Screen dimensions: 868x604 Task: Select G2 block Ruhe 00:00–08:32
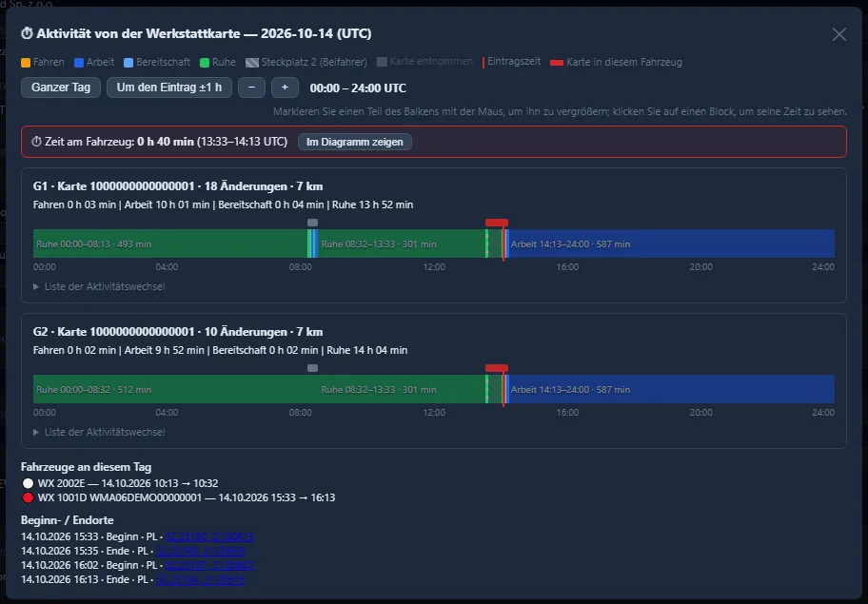175,389
